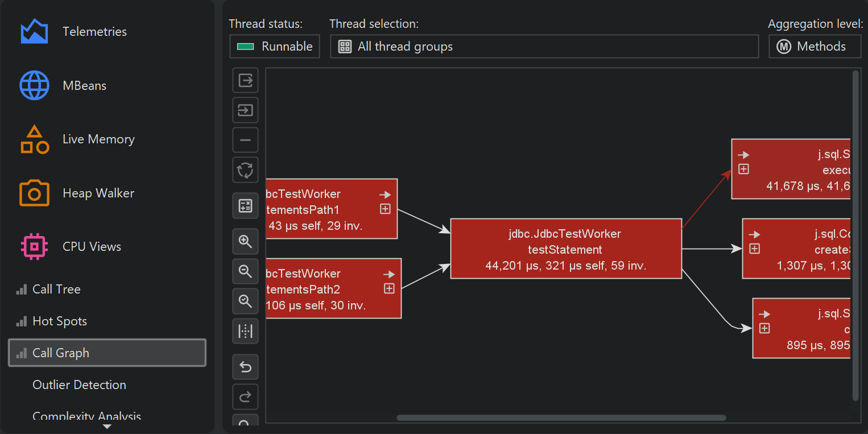Open the Methods aggregation level dropdown

(815, 47)
